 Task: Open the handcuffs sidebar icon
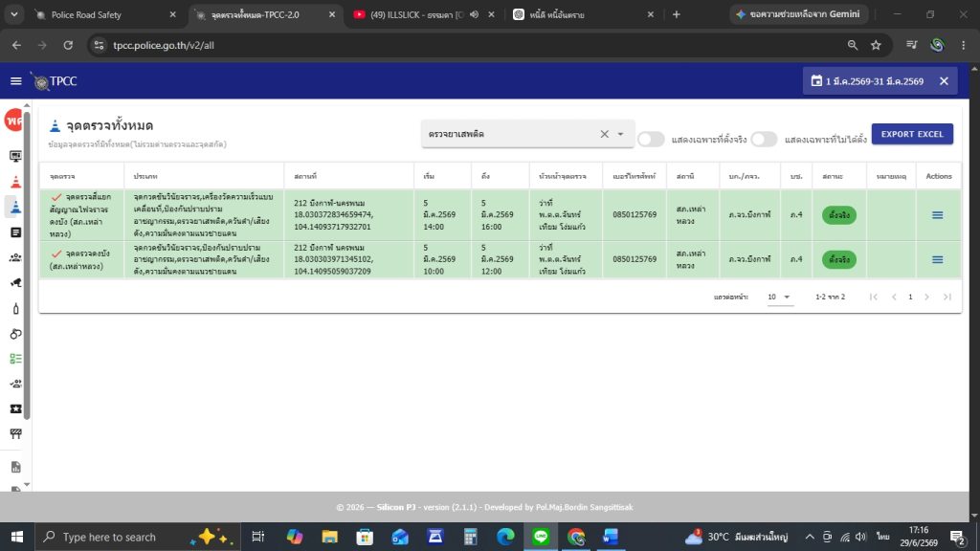[15, 334]
